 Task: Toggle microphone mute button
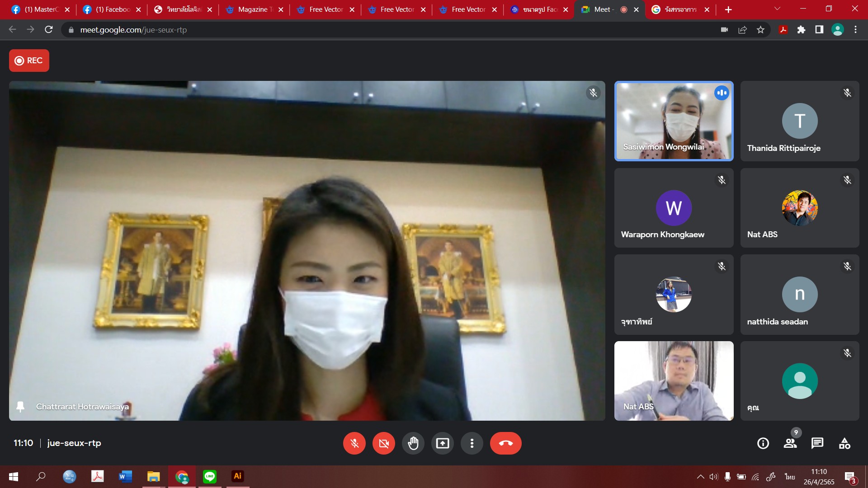354,443
